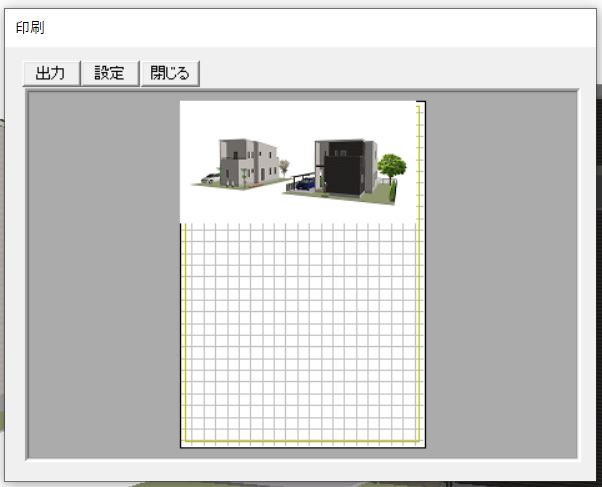Close the dialog with 閉じる
This screenshot has width=602, height=487.
[x=170, y=73]
